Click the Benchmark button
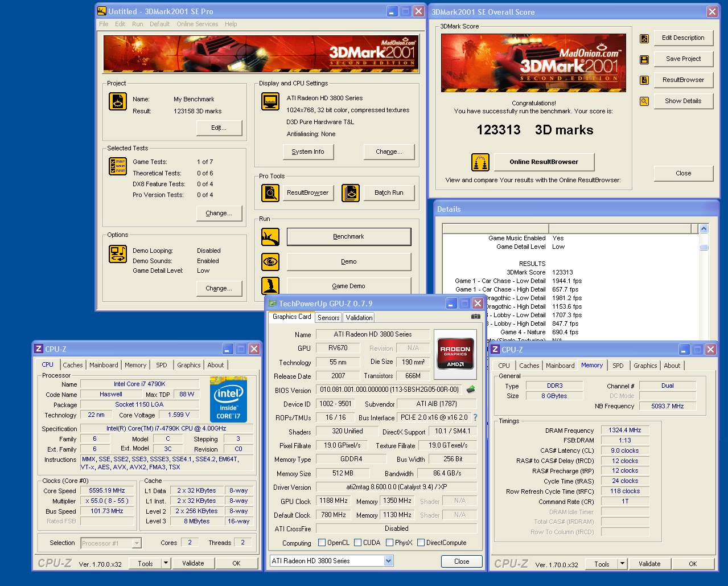 coord(349,237)
